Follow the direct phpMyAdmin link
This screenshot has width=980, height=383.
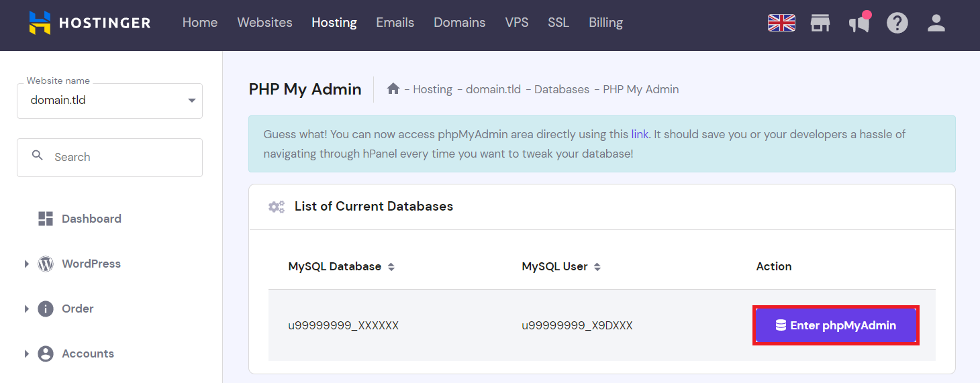640,134
